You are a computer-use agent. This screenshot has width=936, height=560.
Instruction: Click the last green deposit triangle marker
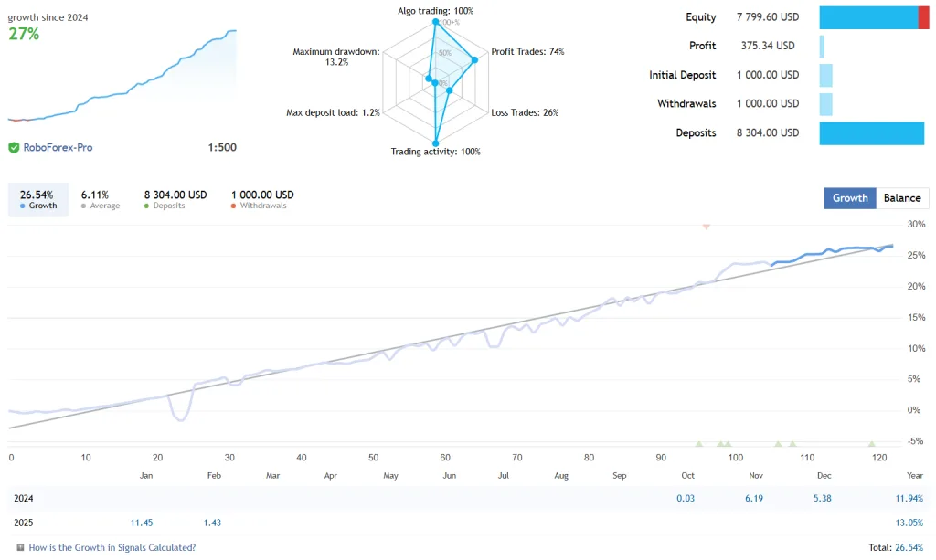(x=871, y=444)
